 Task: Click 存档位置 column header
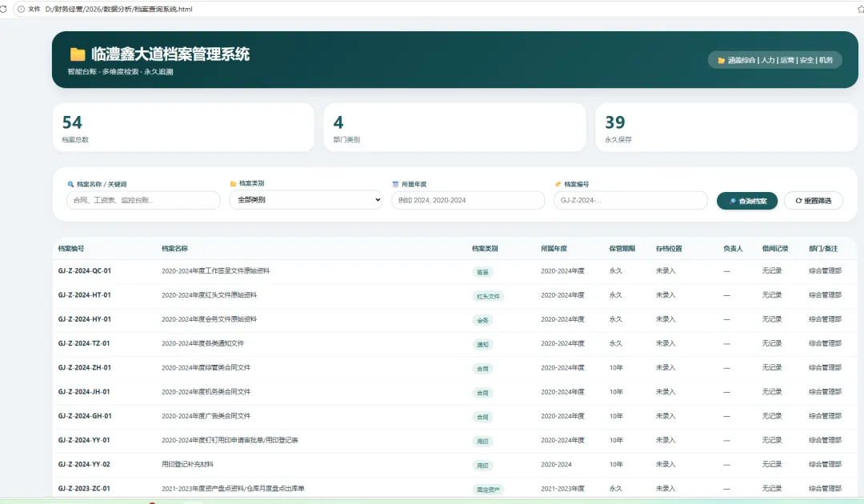tap(669, 249)
